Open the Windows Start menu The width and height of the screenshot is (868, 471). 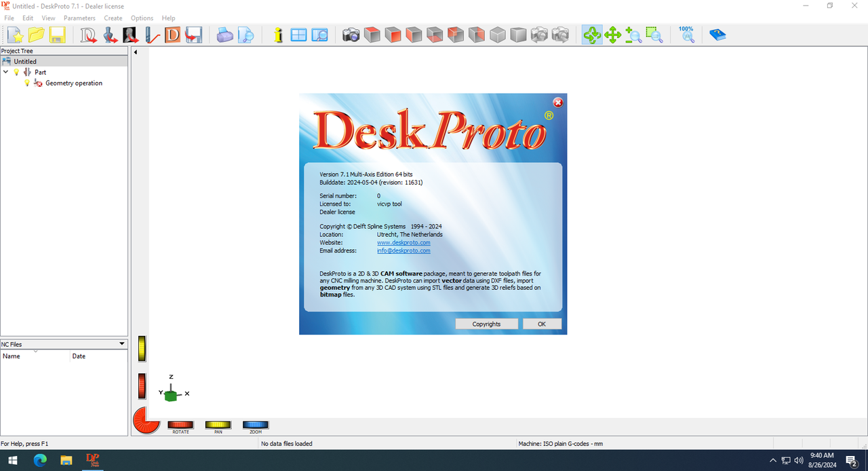pyautogui.click(x=13, y=460)
